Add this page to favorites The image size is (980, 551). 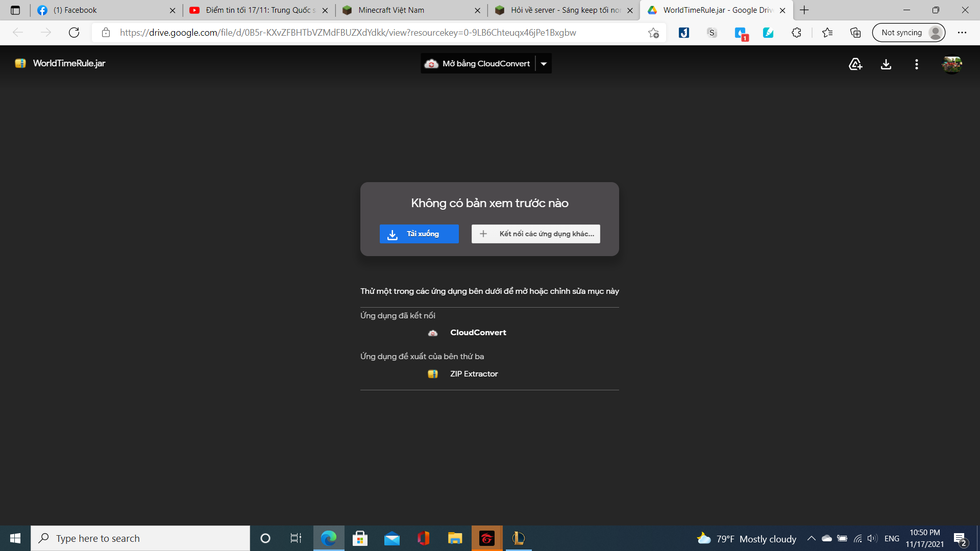(x=653, y=33)
